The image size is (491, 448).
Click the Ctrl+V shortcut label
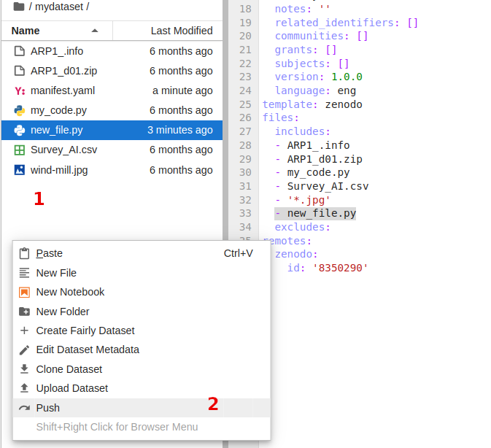point(239,253)
